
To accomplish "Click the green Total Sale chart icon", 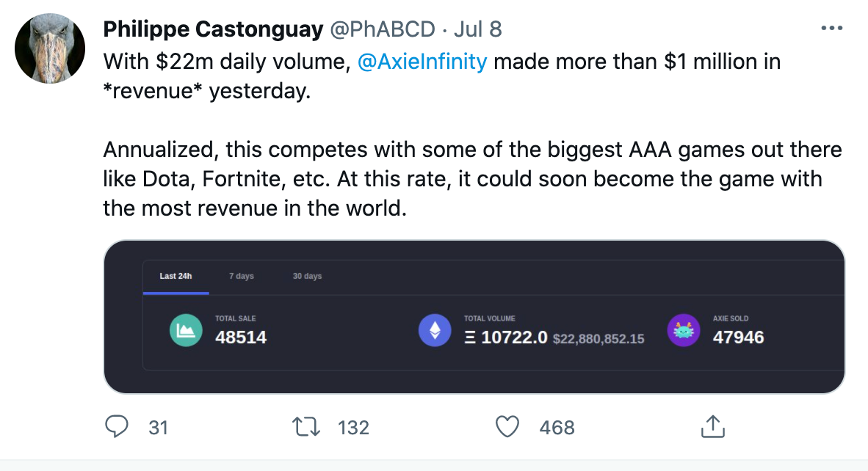I will point(186,330).
